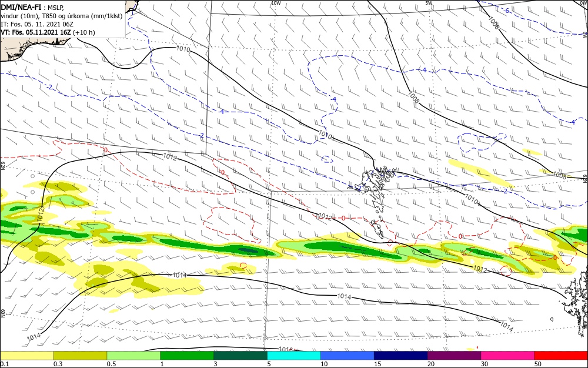Image resolution: width=588 pixels, height=368 pixels.
Task: Pick the blue 10–15 legend swatch
Action: pos(348,356)
